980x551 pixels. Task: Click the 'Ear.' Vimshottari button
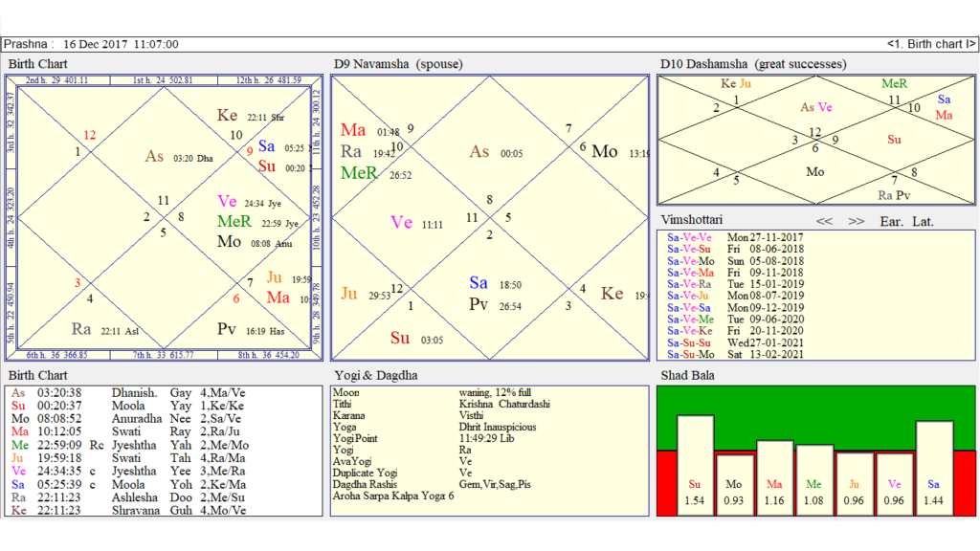click(891, 222)
